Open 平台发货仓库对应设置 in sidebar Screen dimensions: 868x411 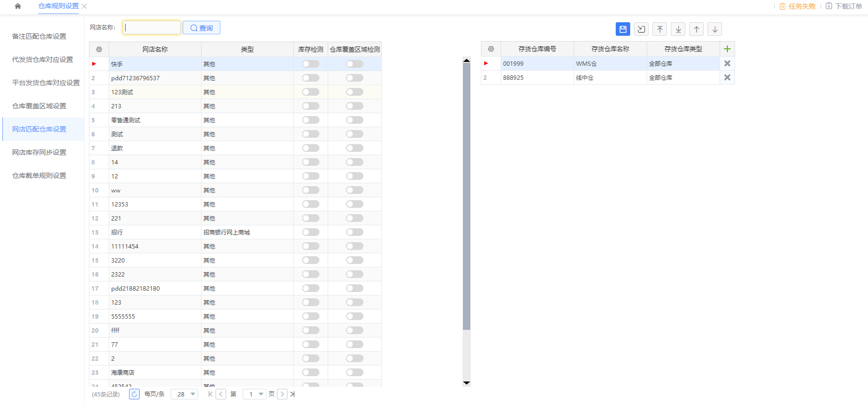coord(46,83)
